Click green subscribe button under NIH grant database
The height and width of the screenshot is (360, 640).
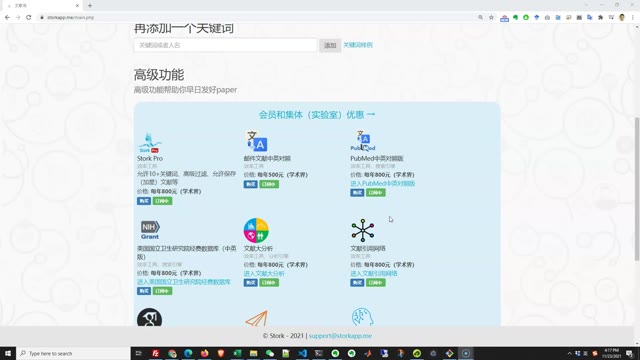[162, 291]
